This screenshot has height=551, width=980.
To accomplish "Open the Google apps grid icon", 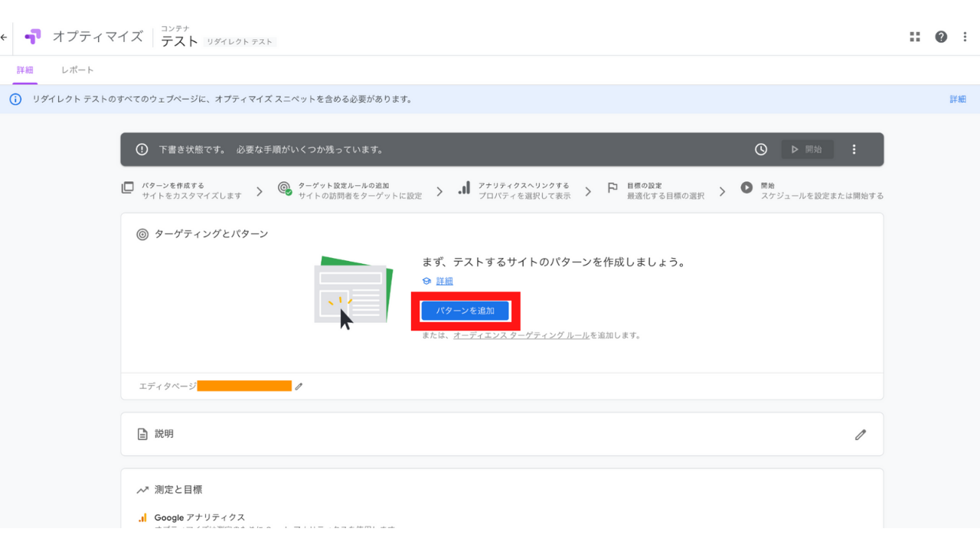I will (915, 37).
